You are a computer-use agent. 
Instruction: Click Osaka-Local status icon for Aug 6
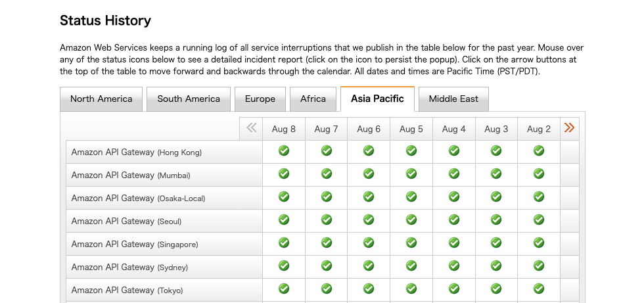coord(369,197)
